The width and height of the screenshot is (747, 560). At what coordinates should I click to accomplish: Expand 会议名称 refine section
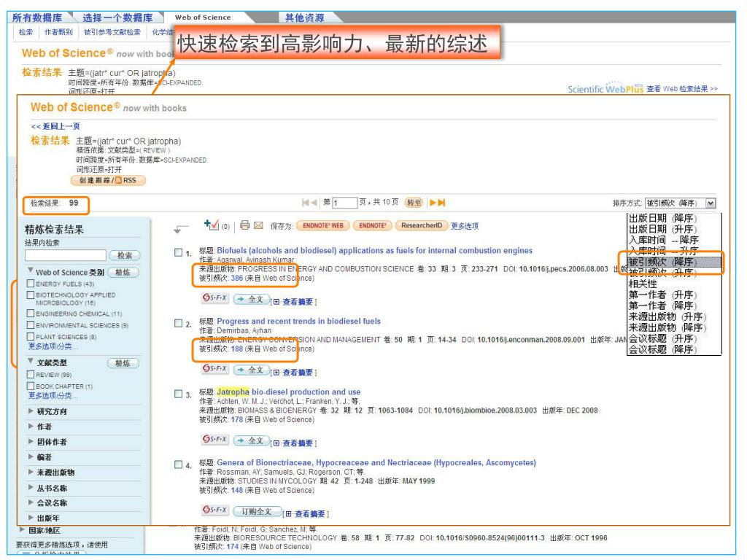31,502
